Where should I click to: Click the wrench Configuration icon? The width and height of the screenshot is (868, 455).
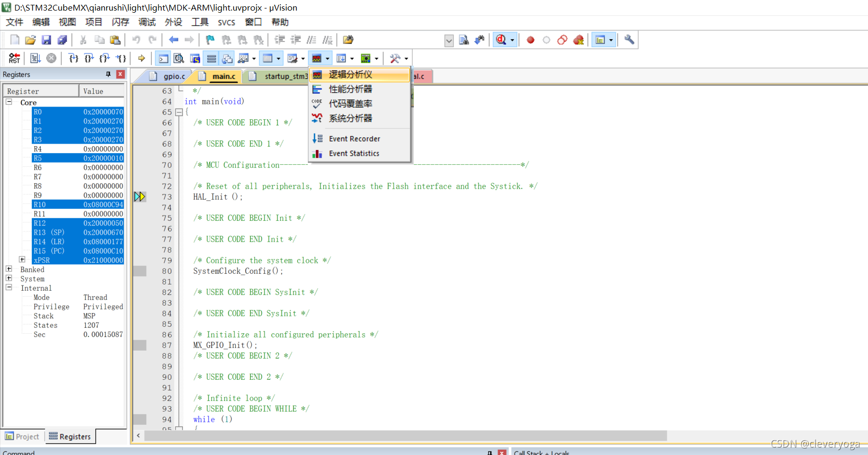[629, 40]
